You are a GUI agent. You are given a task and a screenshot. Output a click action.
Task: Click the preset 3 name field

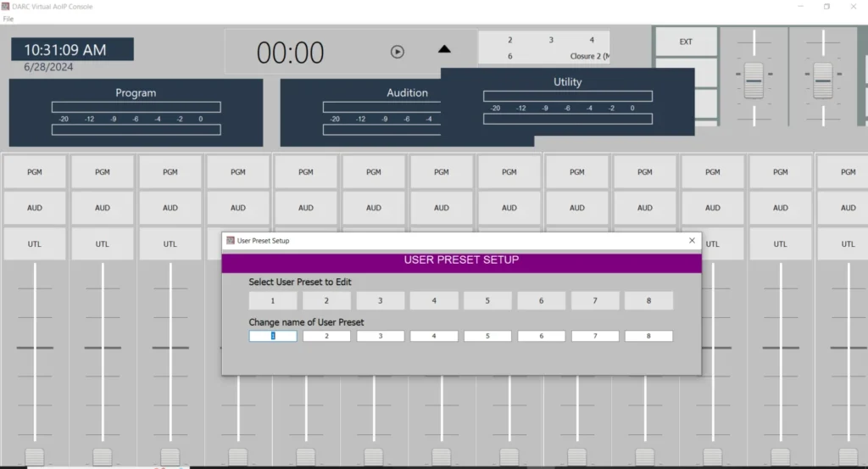coord(380,336)
